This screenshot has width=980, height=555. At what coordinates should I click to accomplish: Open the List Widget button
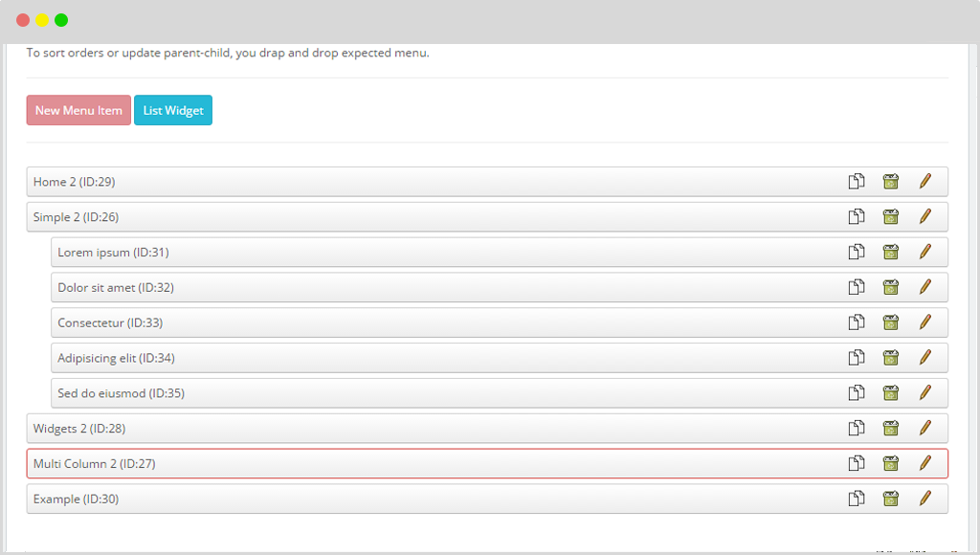click(173, 110)
